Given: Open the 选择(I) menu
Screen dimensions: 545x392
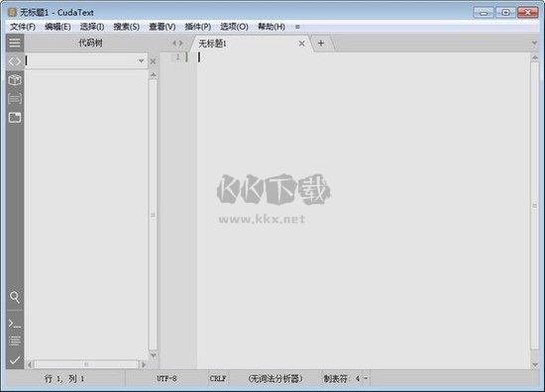Looking at the screenshot, I should (x=92, y=27).
